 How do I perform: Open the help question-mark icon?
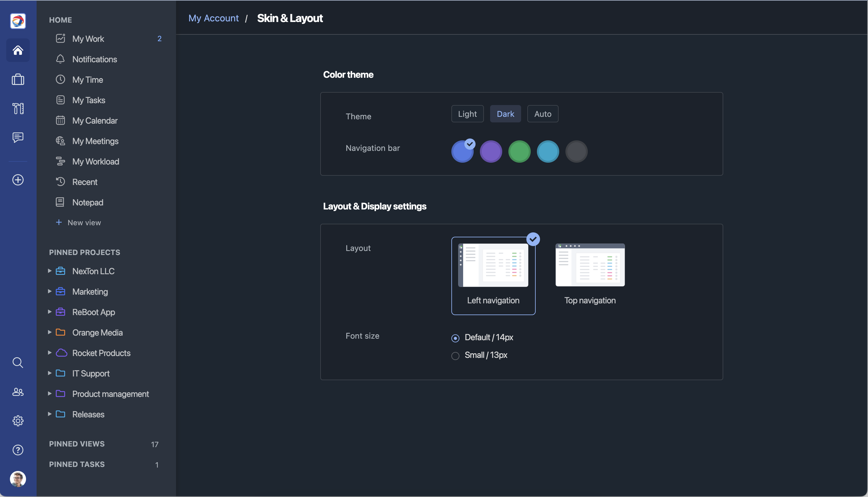[x=18, y=450]
